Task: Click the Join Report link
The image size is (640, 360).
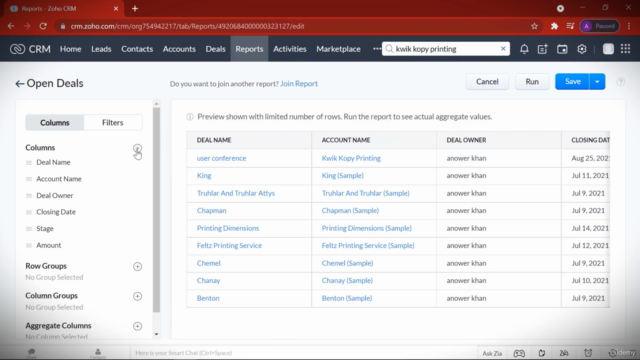Action: 299,84
